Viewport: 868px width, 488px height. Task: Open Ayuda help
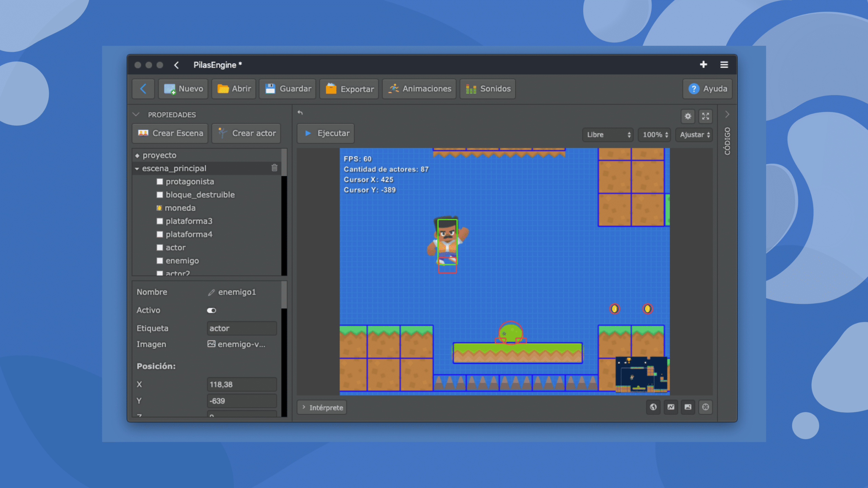pos(707,89)
